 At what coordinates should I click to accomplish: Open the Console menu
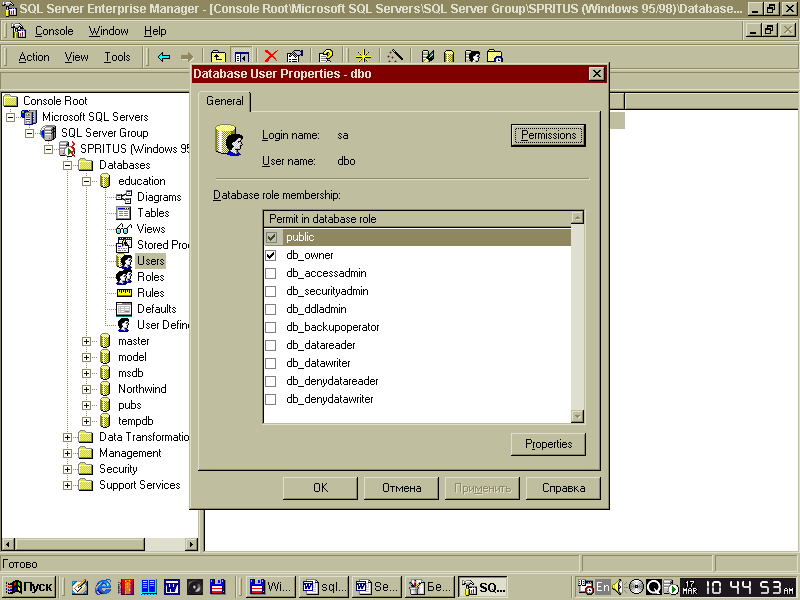[54, 31]
